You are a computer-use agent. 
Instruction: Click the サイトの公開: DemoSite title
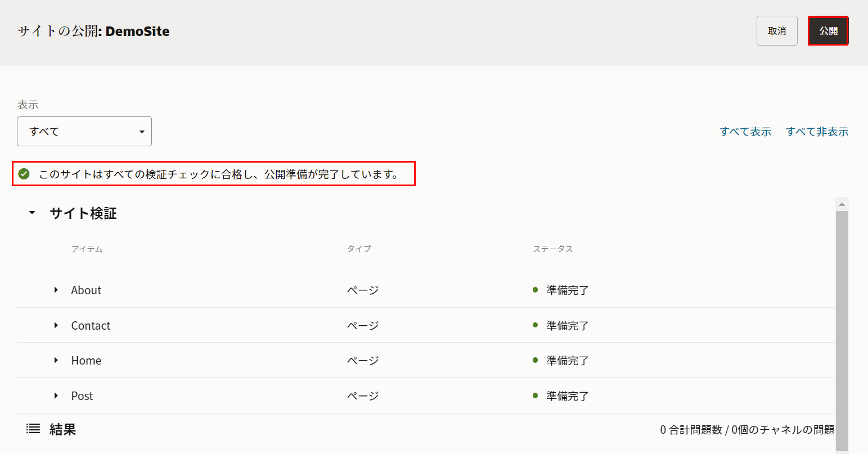pos(93,31)
